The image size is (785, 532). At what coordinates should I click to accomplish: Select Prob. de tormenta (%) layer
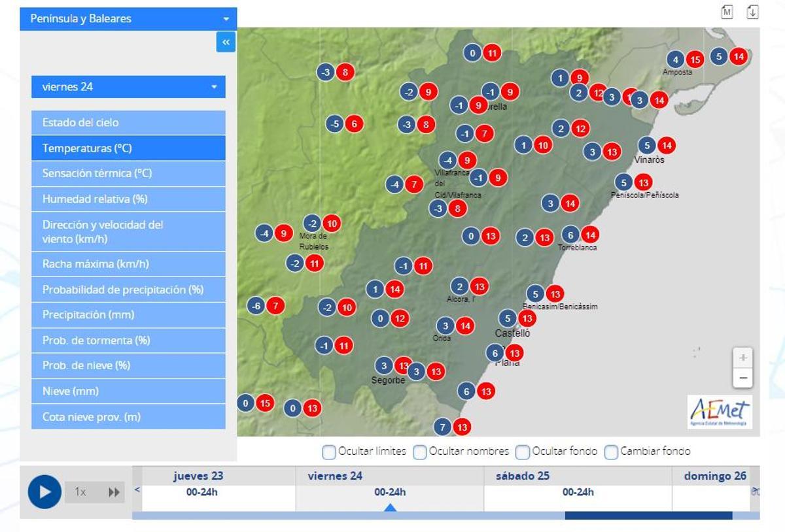click(x=128, y=341)
